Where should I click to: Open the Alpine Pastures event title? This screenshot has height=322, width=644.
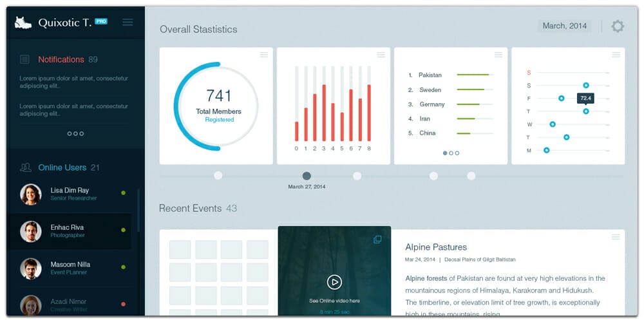[x=436, y=247]
